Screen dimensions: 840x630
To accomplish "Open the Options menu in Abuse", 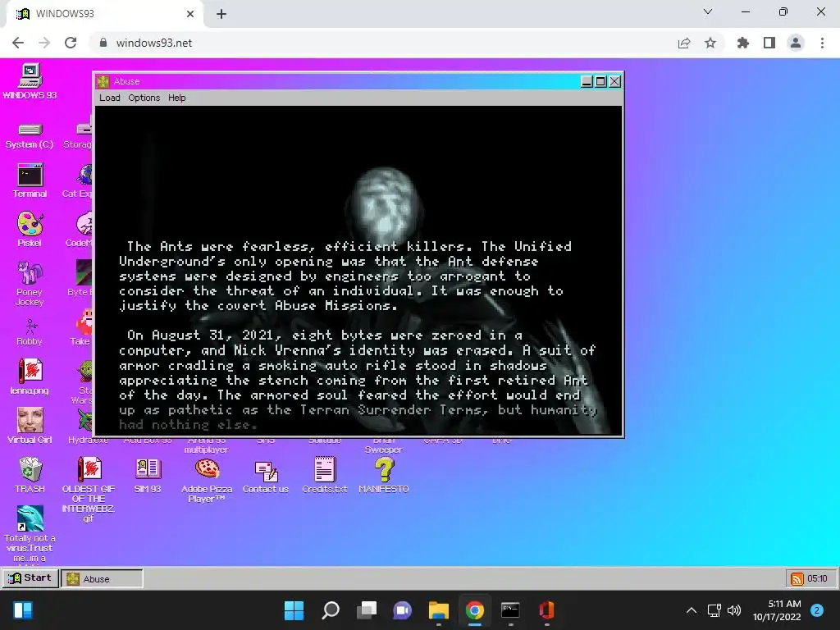I will click(x=144, y=98).
